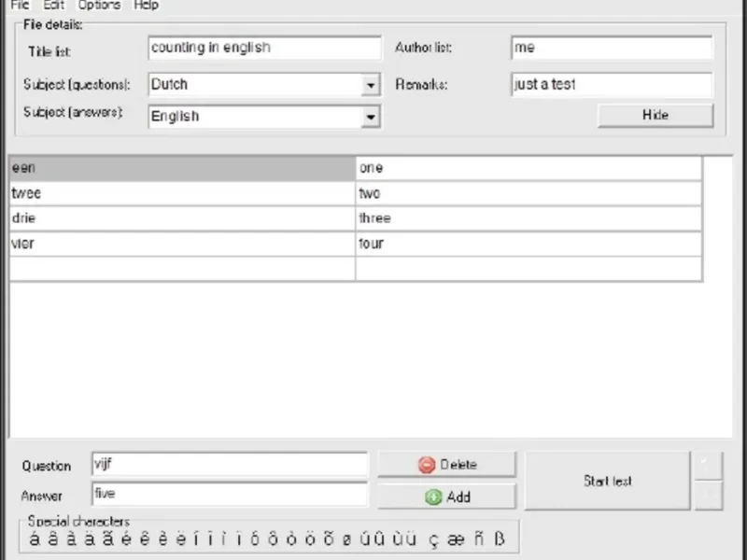Select the 'one' answer cell
747x560 pixels.
tap(529, 168)
